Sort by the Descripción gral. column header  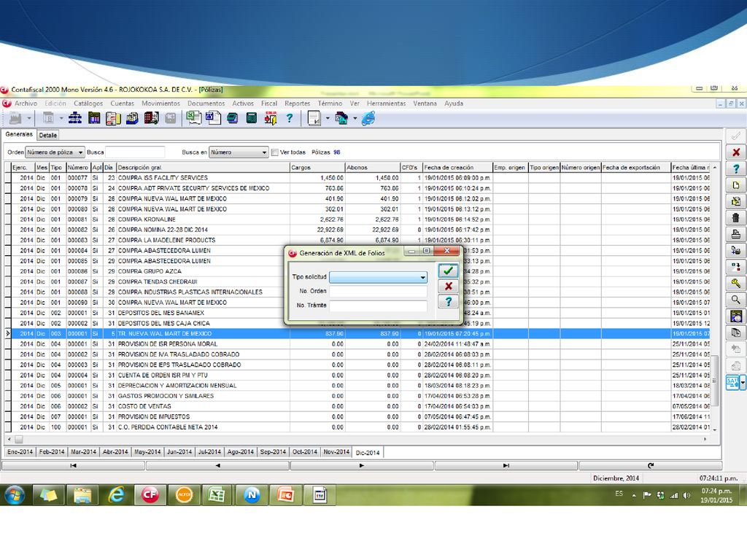click(203, 168)
